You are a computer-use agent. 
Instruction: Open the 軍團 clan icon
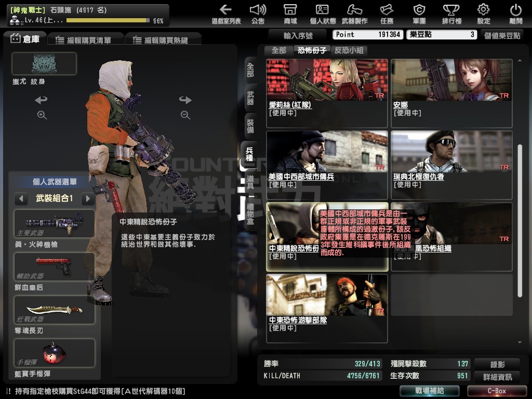[x=419, y=14]
